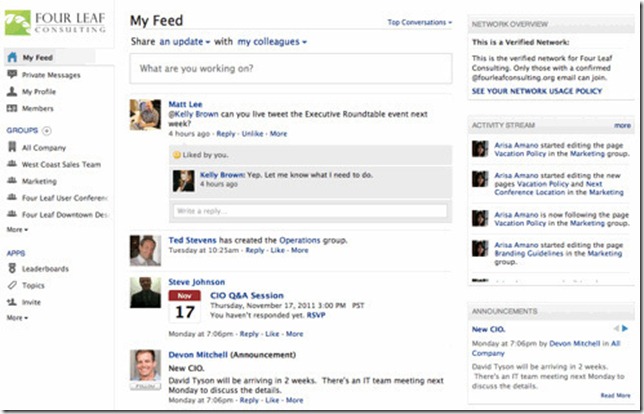This screenshot has width=644, height=414.
Task: Click the "What are you working on?" box
Action: (x=291, y=68)
